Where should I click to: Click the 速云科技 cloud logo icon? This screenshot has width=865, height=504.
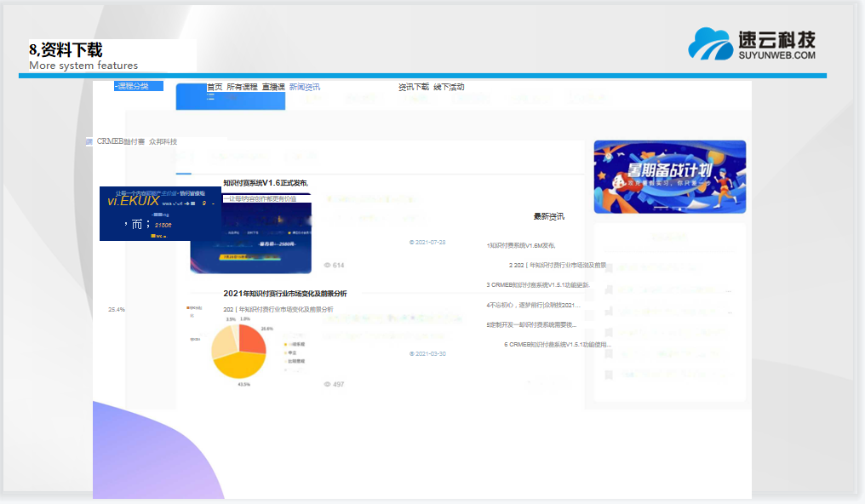(710, 43)
